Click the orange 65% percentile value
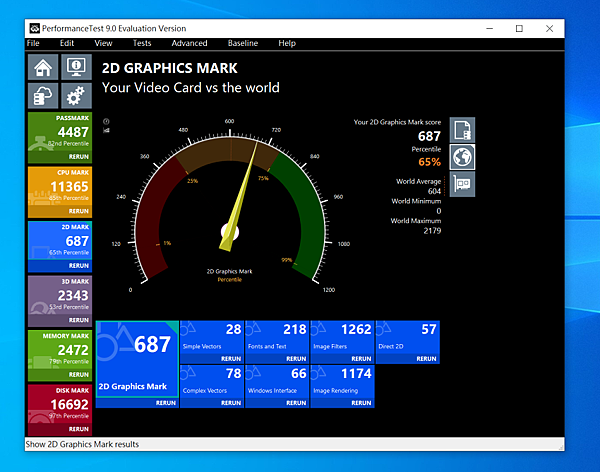 pos(429,162)
